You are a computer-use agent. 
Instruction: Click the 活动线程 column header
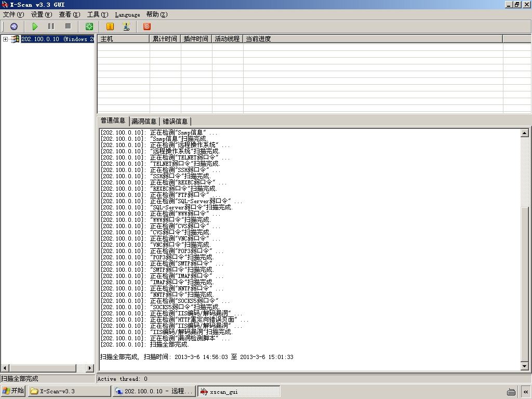(x=228, y=38)
